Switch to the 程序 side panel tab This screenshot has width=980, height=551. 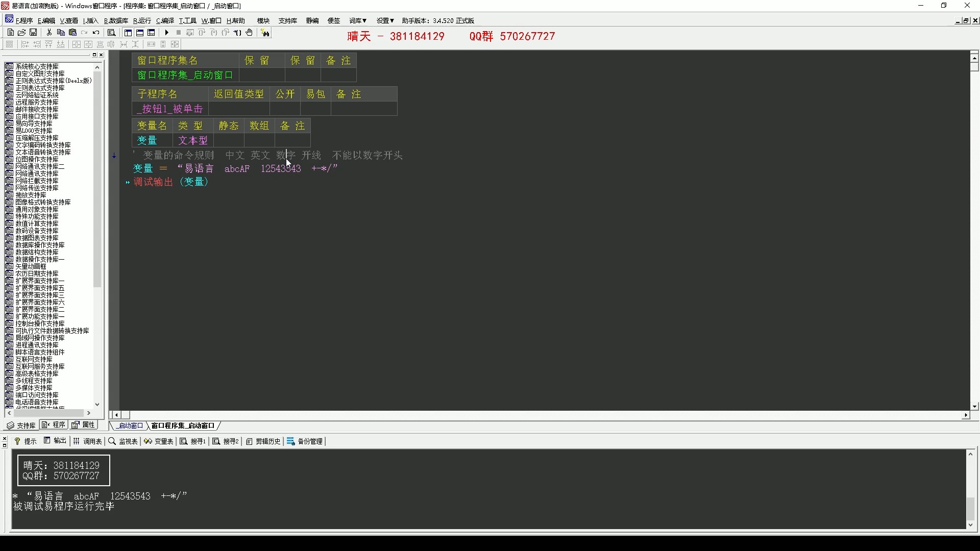(x=54, y=424)
